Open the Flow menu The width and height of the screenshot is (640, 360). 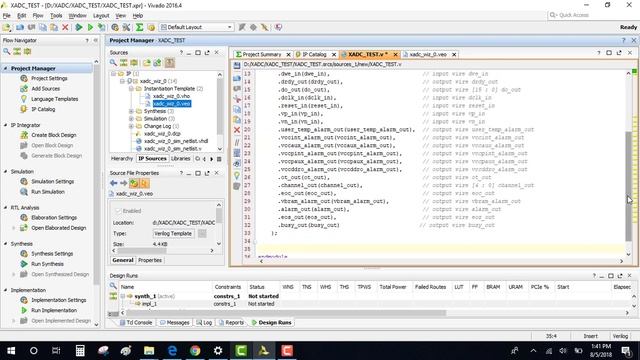[x=38, y=16]
